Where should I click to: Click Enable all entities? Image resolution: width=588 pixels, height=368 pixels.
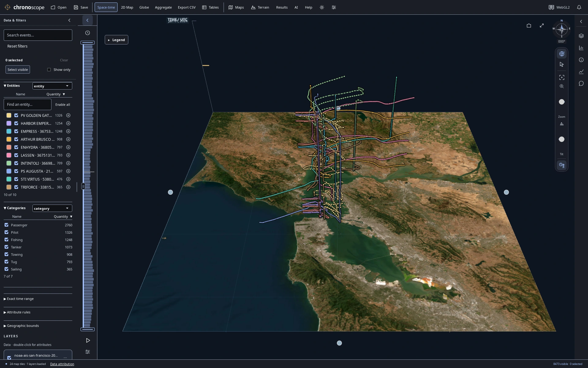(62, 105)
